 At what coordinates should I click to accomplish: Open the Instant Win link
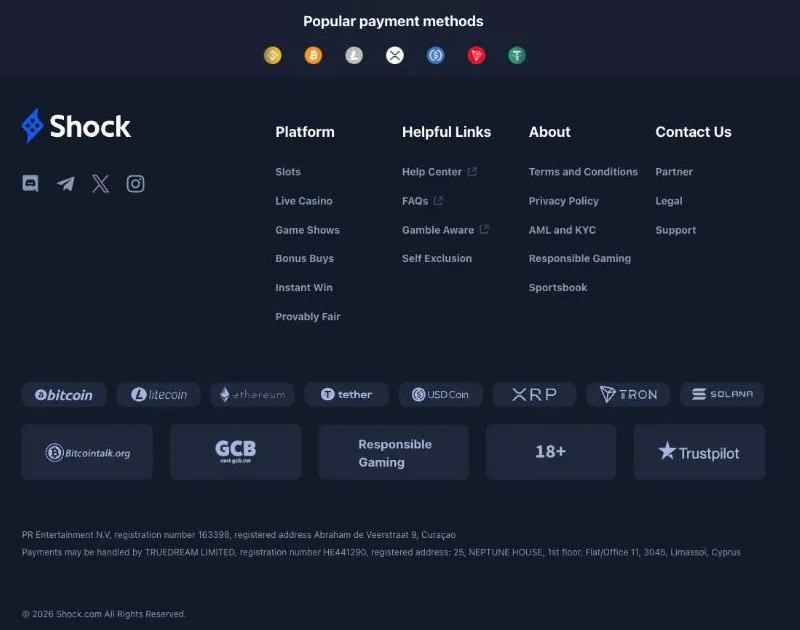click(304, 288)
